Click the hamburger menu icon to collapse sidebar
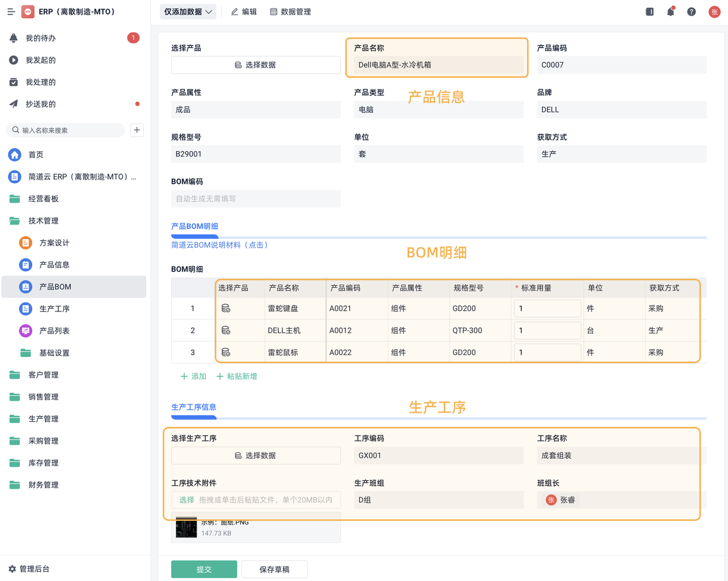 click(x=11, y=11)
